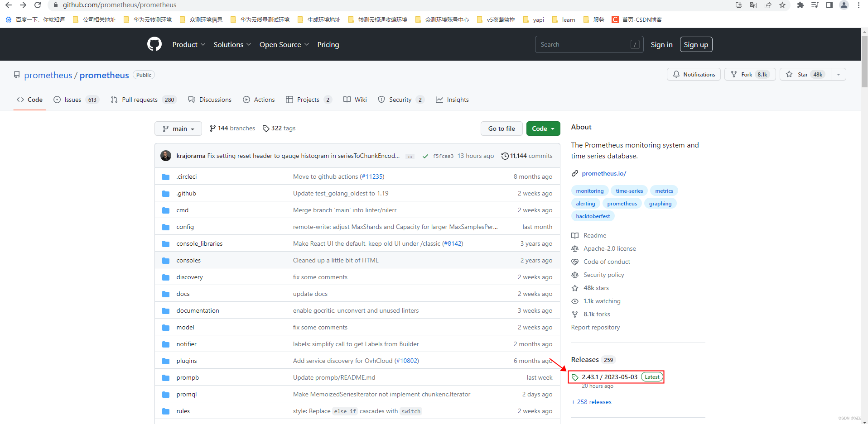868x424 pixels.
Task: Open the Security tab
Action: [x=401, y=100]
